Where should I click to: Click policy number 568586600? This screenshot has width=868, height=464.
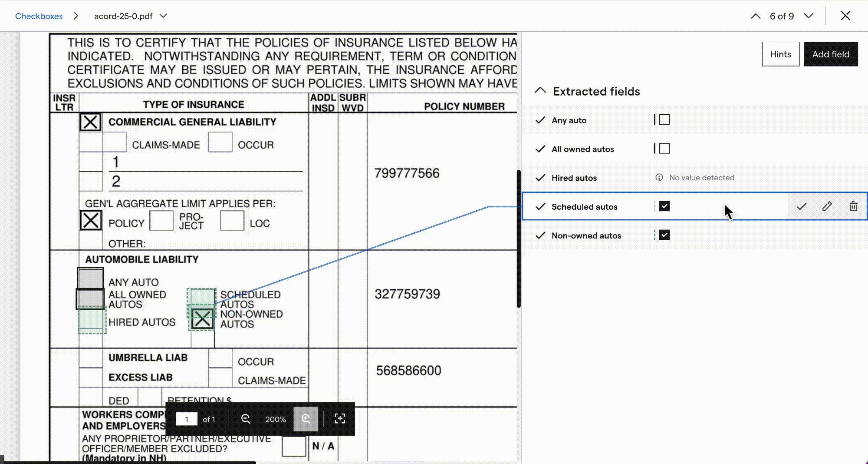[x=409, y=371]
